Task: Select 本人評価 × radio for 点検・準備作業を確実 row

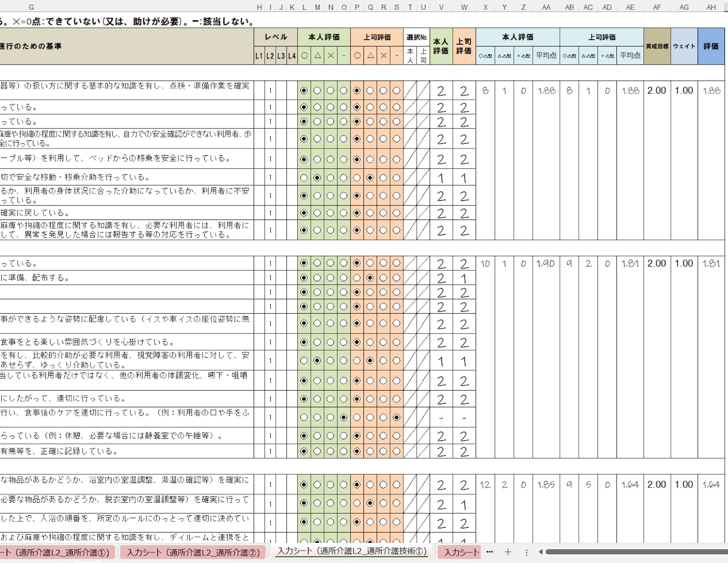Action: pos(331,91)
